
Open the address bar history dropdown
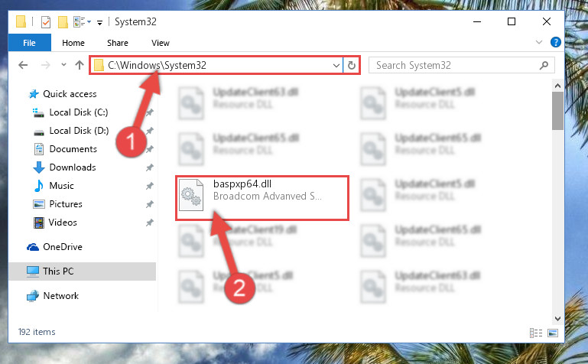click(336, 65)
